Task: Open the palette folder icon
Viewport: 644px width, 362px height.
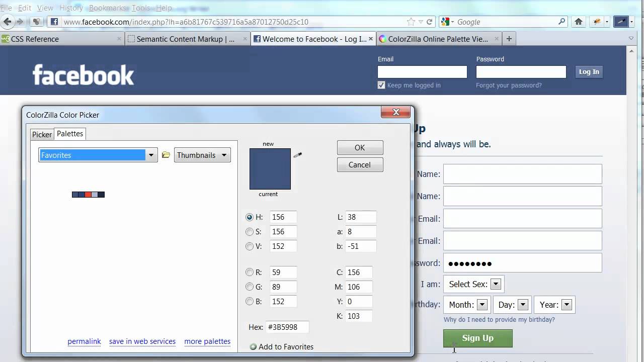Action: coord(166,155)
